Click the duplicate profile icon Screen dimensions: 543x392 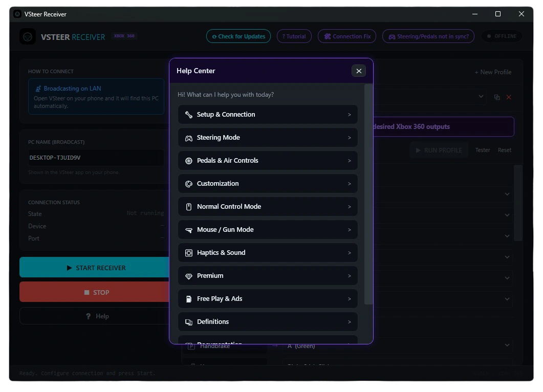pos(496,97)
